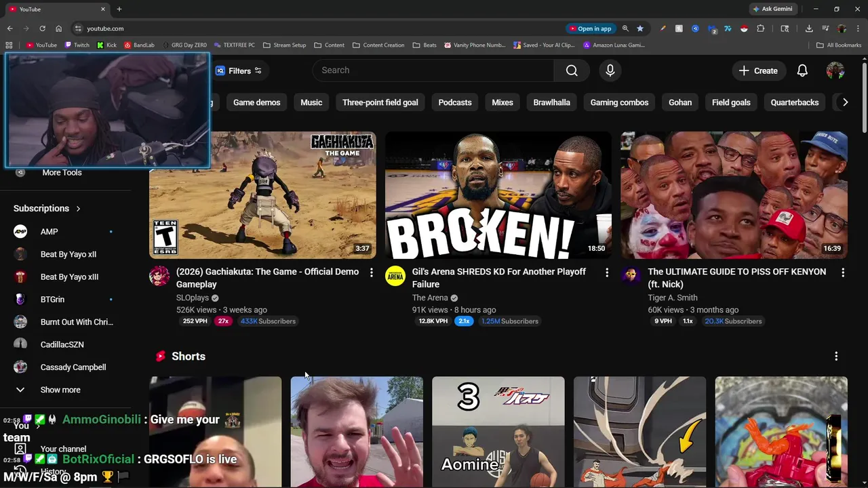Click the page vertical scrollbar
The image size is (868, 488).
865,98
